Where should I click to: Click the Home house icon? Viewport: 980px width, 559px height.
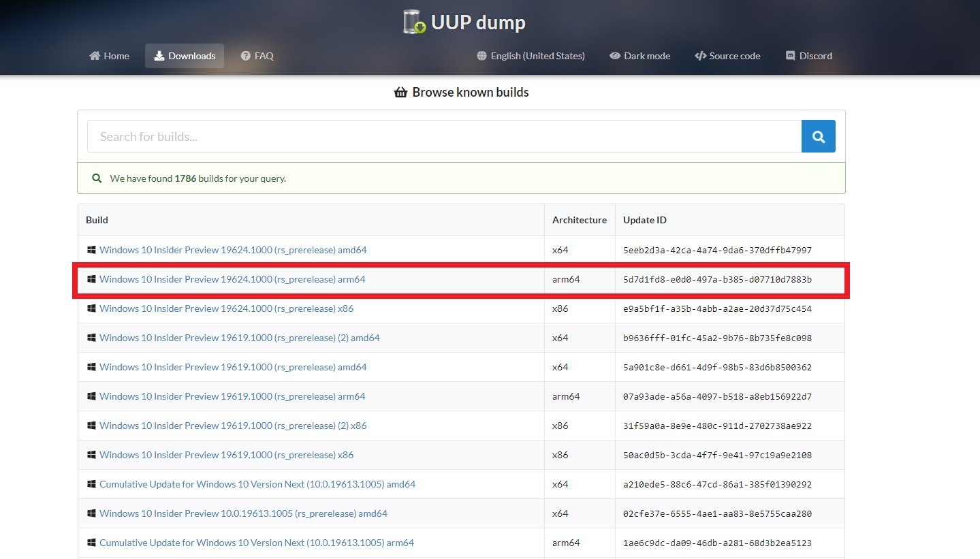(95, 56)
